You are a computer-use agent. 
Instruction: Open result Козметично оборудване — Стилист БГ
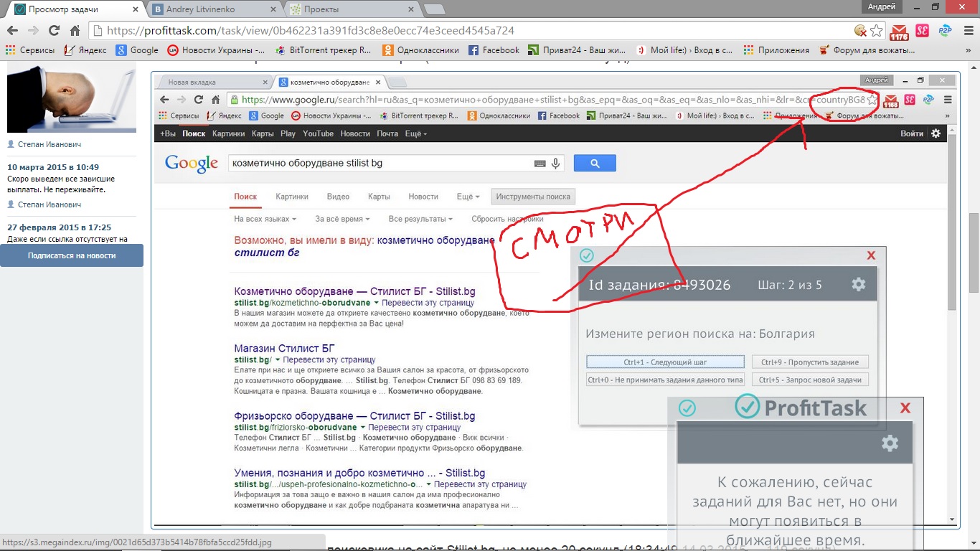tap(354, 291)
